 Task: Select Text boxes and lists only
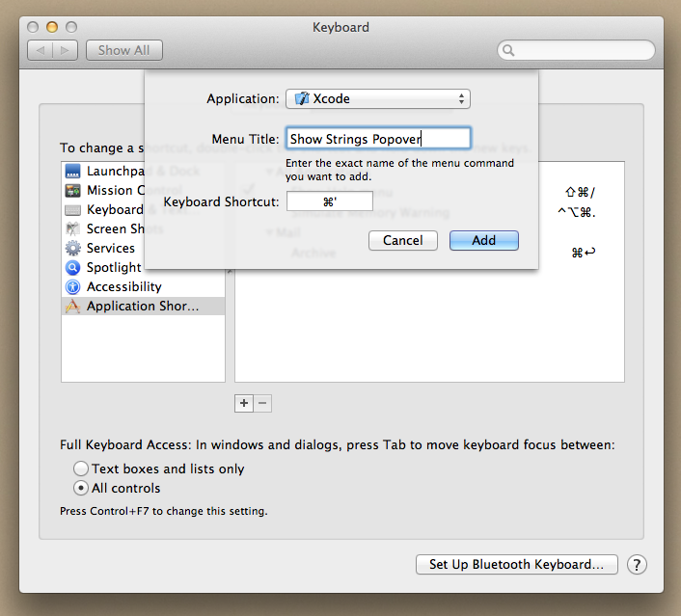[x=81, y=469]
